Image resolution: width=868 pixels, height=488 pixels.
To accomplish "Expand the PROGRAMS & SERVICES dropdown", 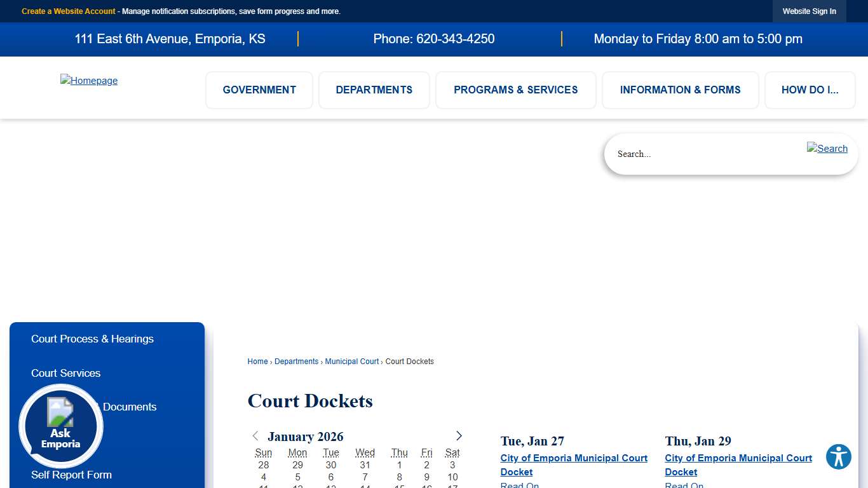I will click(515, 90).
